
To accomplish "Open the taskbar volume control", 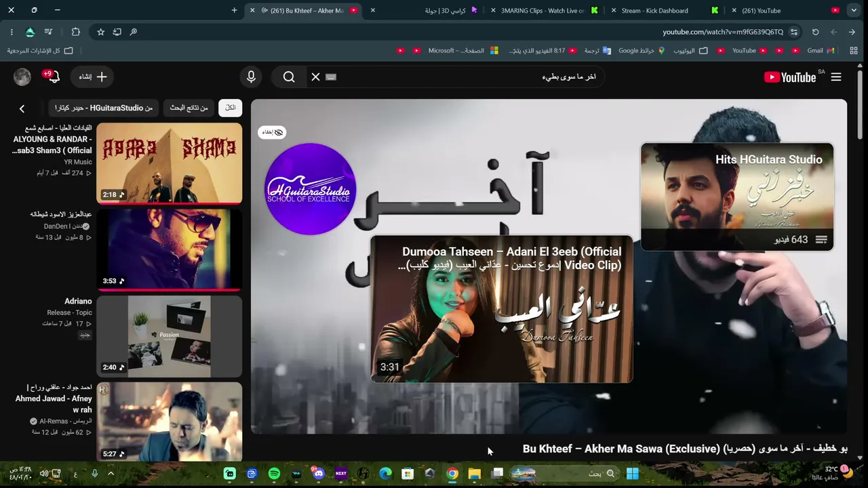I will tap(44, 474).
